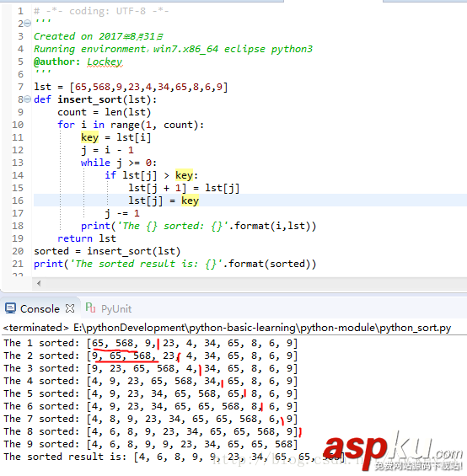Click the PyUnit icon

[x=90, y=308]
